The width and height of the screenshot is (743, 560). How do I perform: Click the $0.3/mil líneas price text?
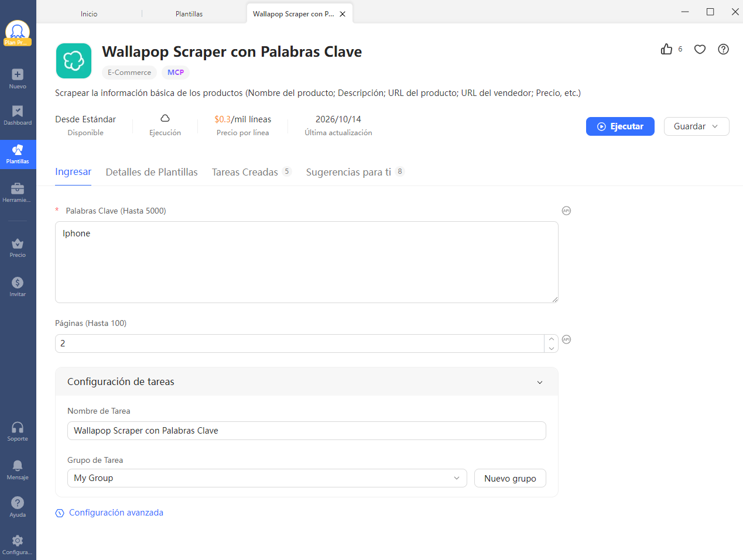pyautogui.click(x=243, y=119)
